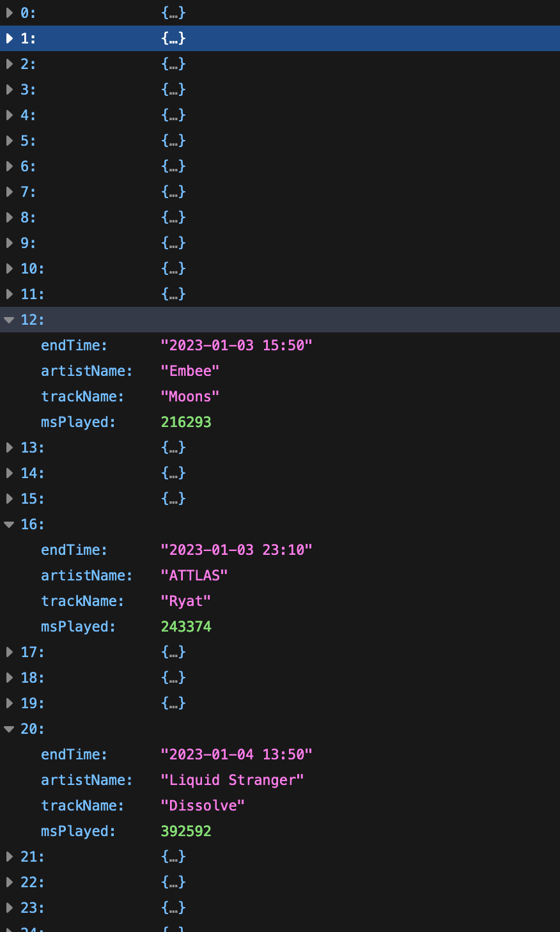Click the {…} preview of item 0

(173, 13)
